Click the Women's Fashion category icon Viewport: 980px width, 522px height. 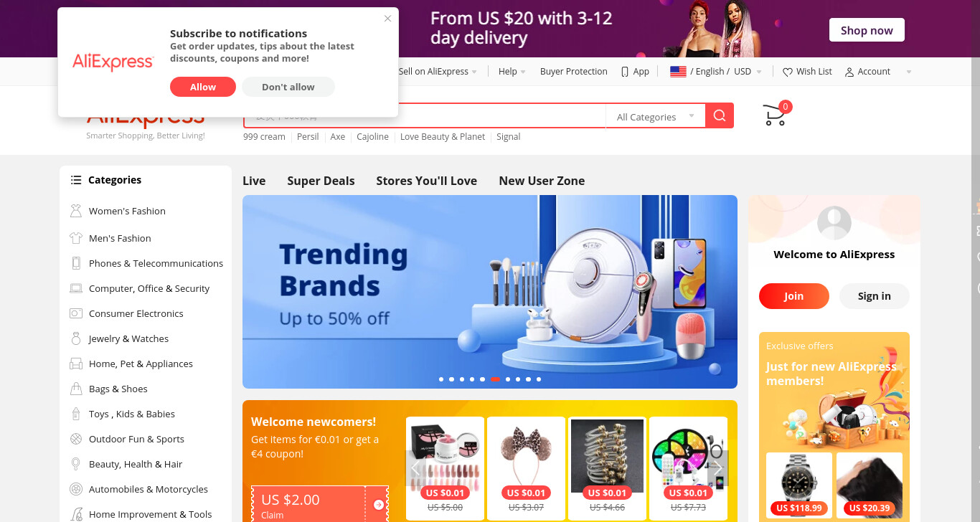[76, 211]
